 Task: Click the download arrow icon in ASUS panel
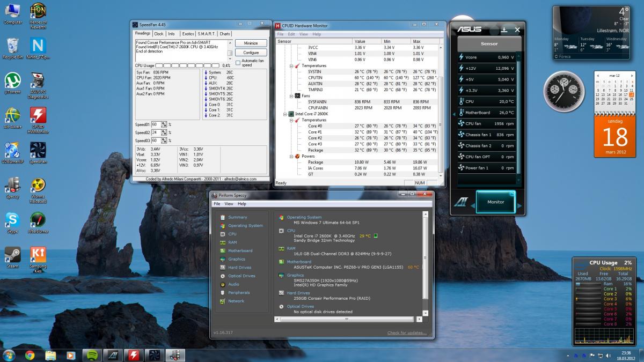(504, 29)
